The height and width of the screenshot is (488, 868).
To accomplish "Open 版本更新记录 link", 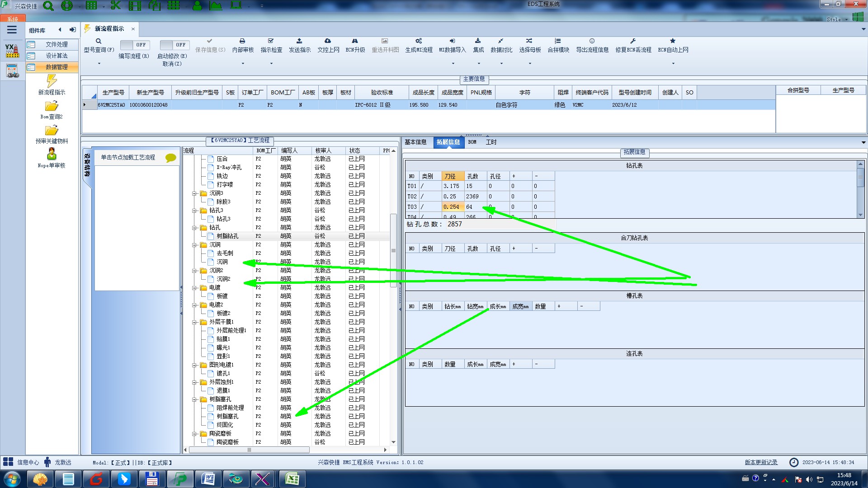I will pos(761,462).
